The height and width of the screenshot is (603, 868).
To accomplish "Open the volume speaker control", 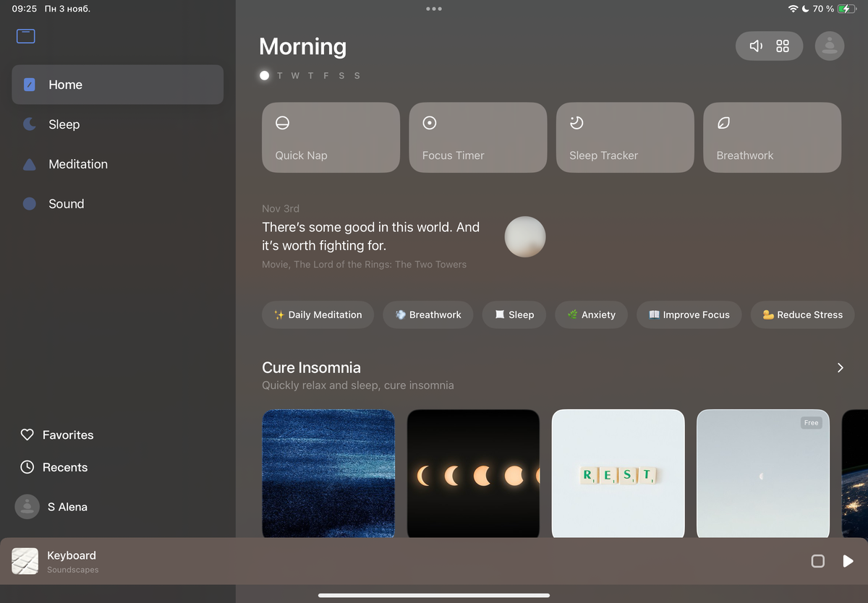I will (x=756, y=46).
